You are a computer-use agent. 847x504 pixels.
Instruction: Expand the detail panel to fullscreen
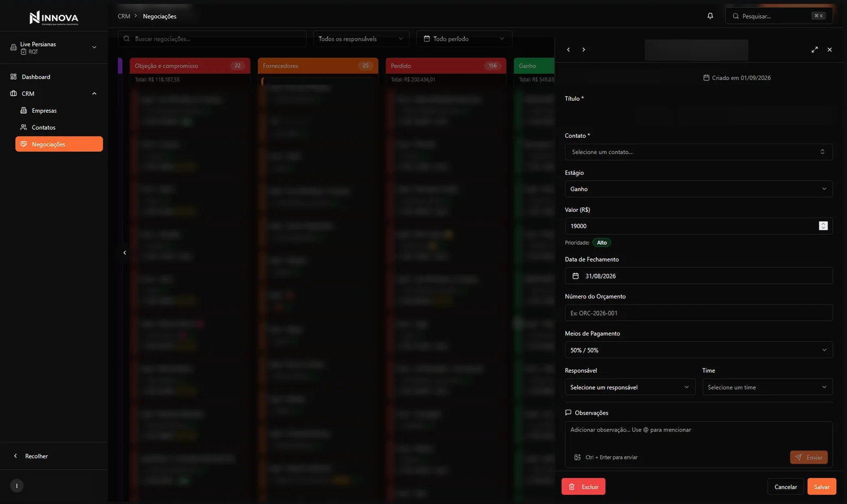tap(815, 50)
